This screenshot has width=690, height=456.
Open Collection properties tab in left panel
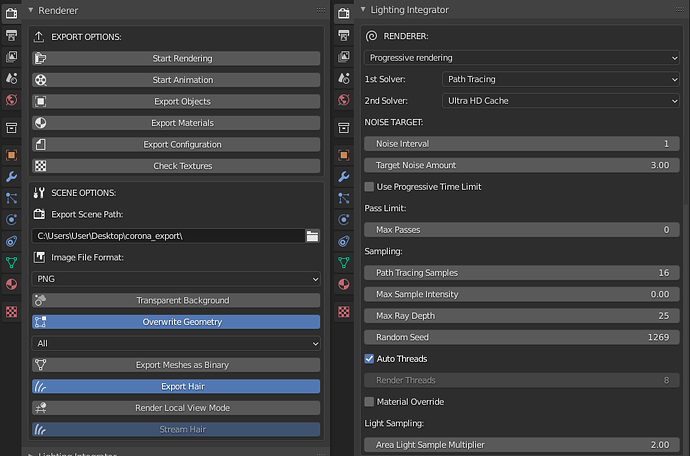tap(11, 128)
